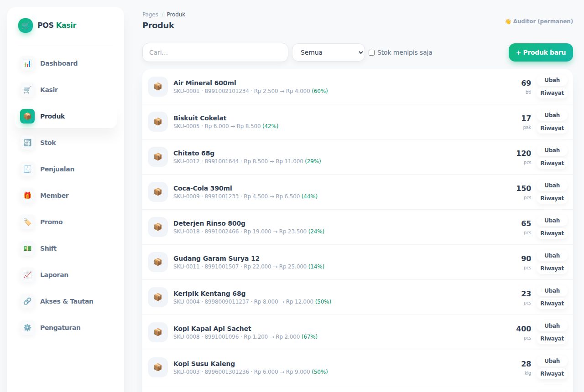Click the package icon beside Kopi Susu Kaleng
This screenshot has width=584, height=392.
(158, 367)
